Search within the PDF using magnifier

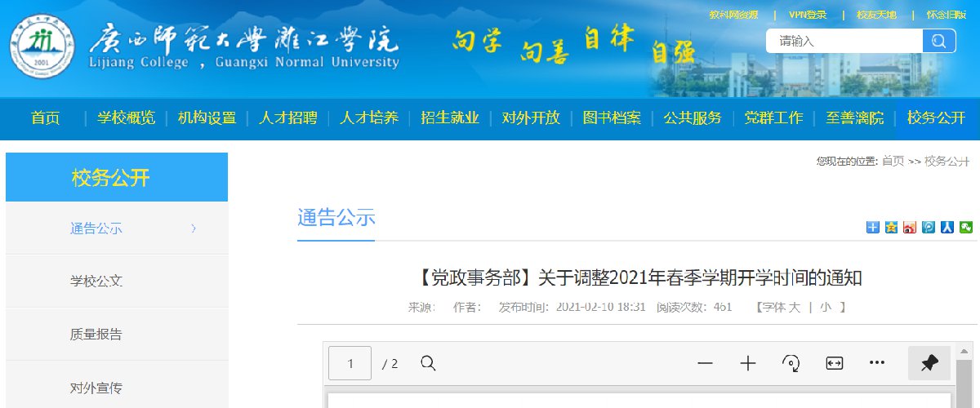pos(428,363)
